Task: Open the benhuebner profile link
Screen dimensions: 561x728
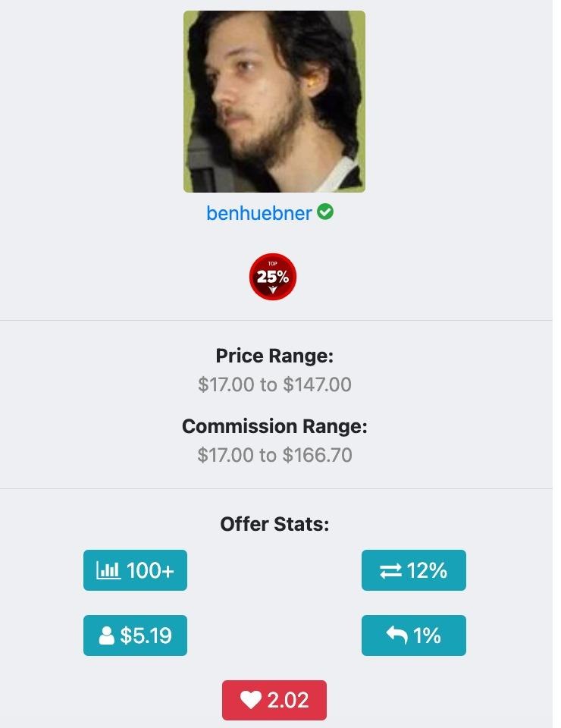Action: (259, 213)
